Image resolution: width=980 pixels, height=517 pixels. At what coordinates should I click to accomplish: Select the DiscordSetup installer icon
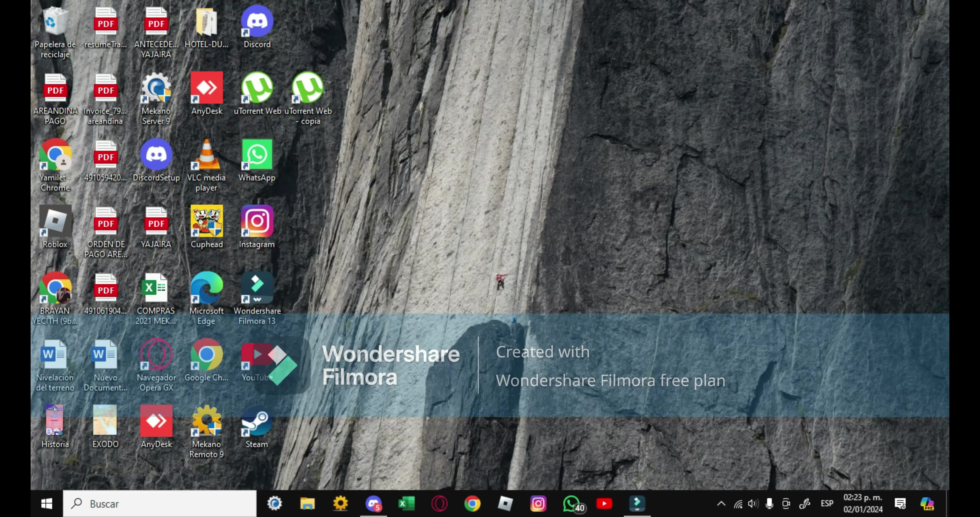coord(156,161)
